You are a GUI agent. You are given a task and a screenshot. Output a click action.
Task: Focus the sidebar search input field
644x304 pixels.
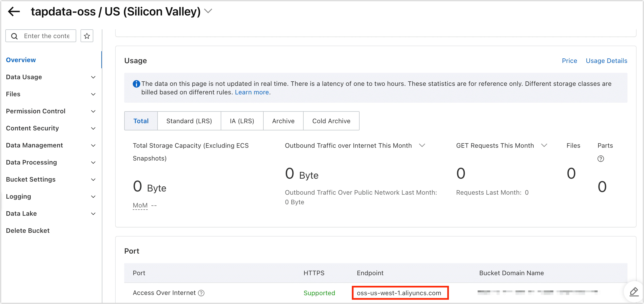click(x=47, y=36)
